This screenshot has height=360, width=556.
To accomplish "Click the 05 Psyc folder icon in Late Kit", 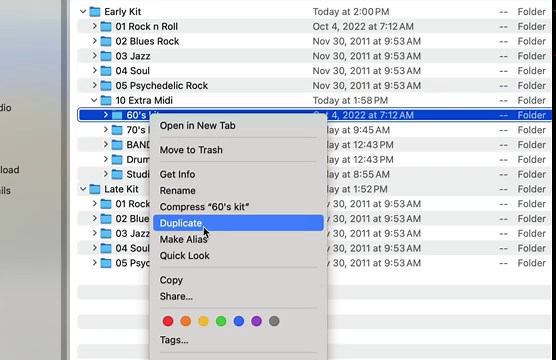I will pos(106,263).
